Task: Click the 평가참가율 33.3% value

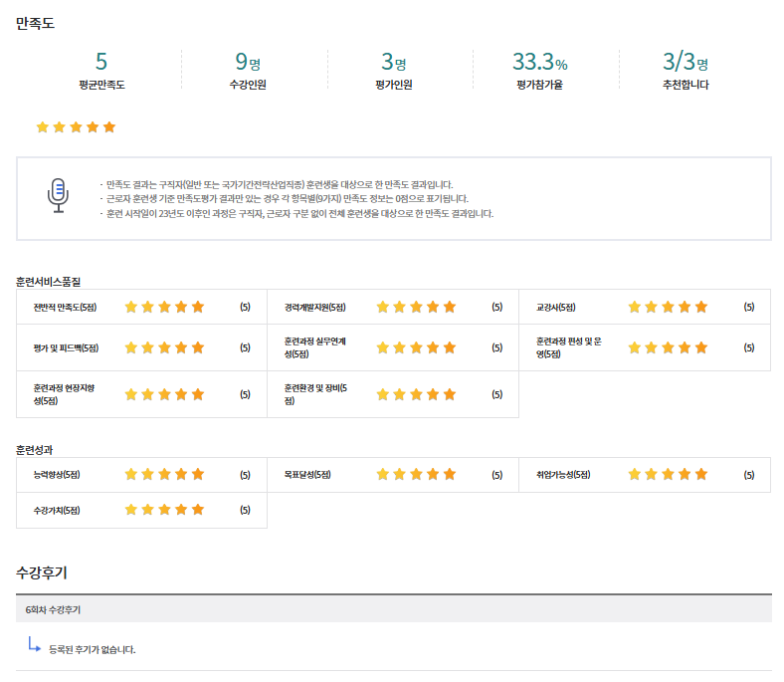Action: pyautogui.click(x=539, y=63)
